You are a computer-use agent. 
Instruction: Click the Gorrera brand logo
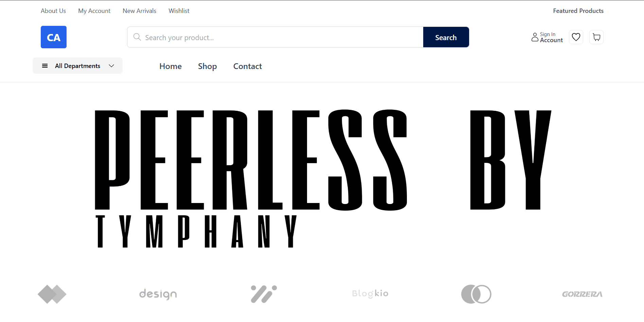click(582, 294)
